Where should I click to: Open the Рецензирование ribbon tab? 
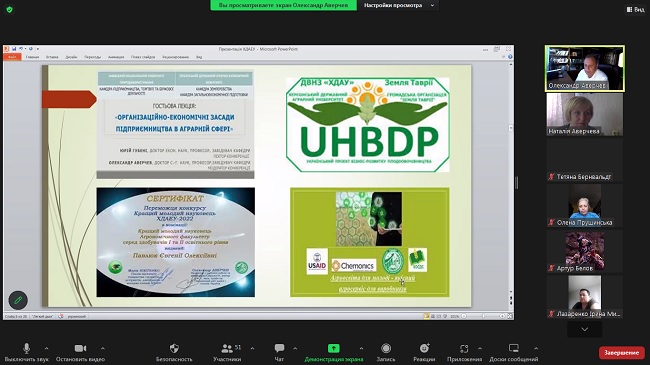[x=176, y=57]
